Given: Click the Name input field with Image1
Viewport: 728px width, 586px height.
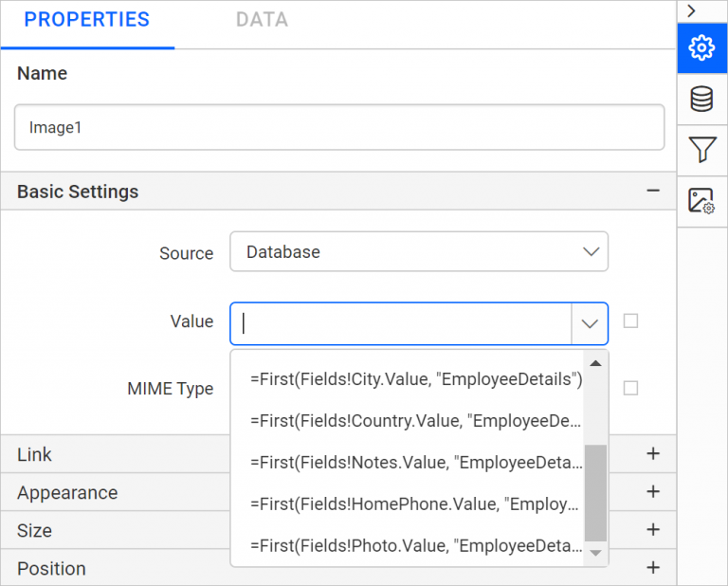Looking at the screenshot, I should pyautogui.click(x=339, y=127).
